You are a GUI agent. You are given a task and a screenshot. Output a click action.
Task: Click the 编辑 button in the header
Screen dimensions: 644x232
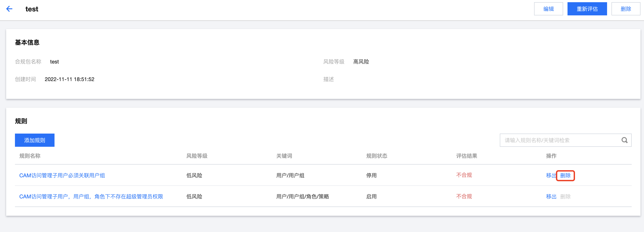[548, 9]
